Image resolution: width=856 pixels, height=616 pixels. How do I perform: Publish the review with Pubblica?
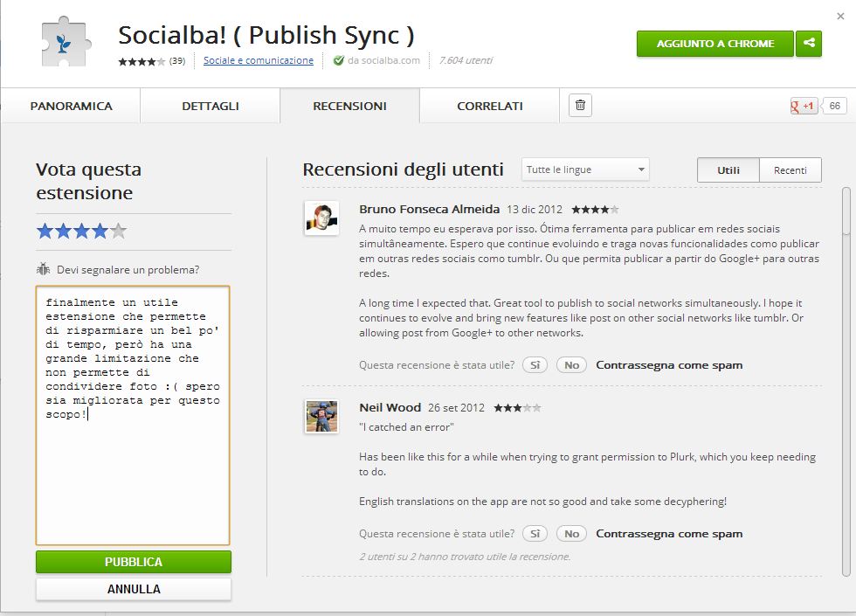[134, 562]
